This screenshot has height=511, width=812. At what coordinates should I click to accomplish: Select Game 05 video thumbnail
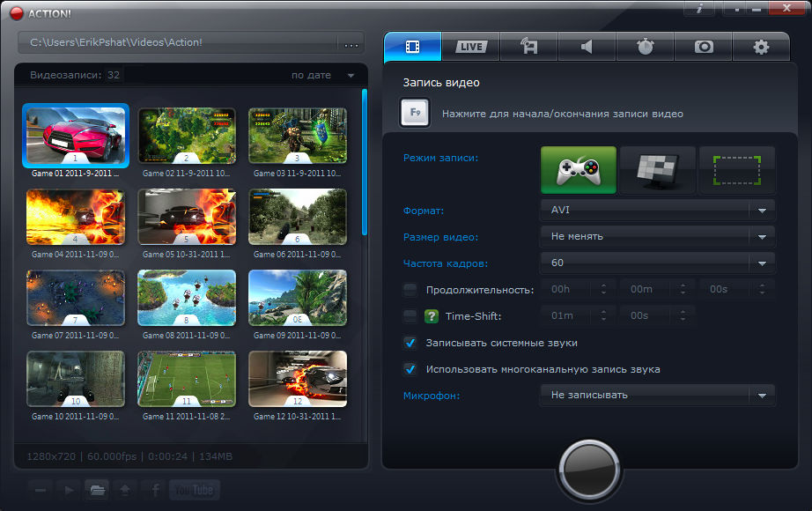point(186,217)
